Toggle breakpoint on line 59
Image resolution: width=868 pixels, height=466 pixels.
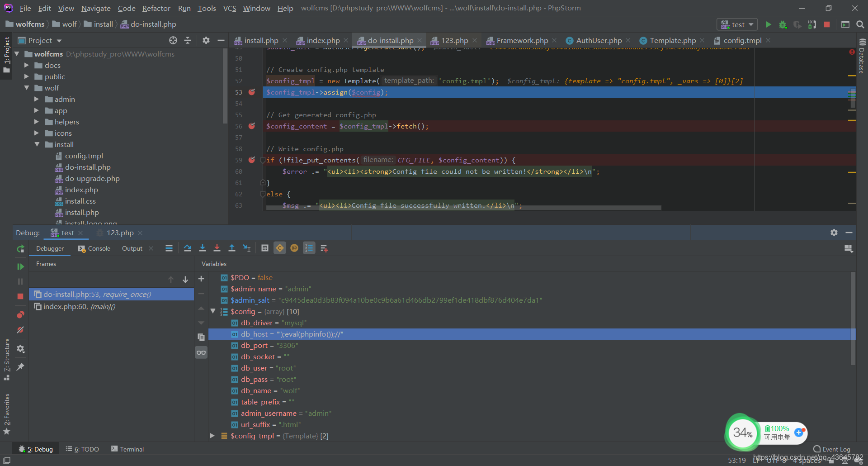pyautogui.click(x=252, y=160)
